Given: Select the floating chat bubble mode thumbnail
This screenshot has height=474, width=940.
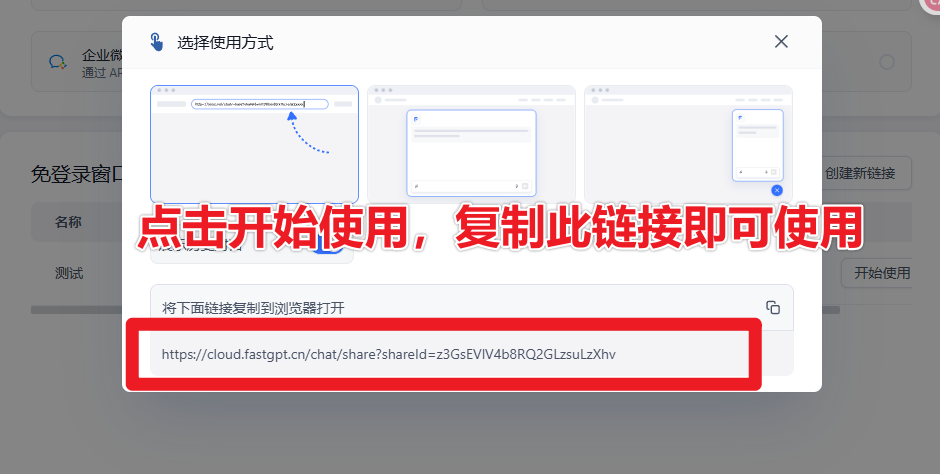Looking at the screenshot, I should coord(688,144).
